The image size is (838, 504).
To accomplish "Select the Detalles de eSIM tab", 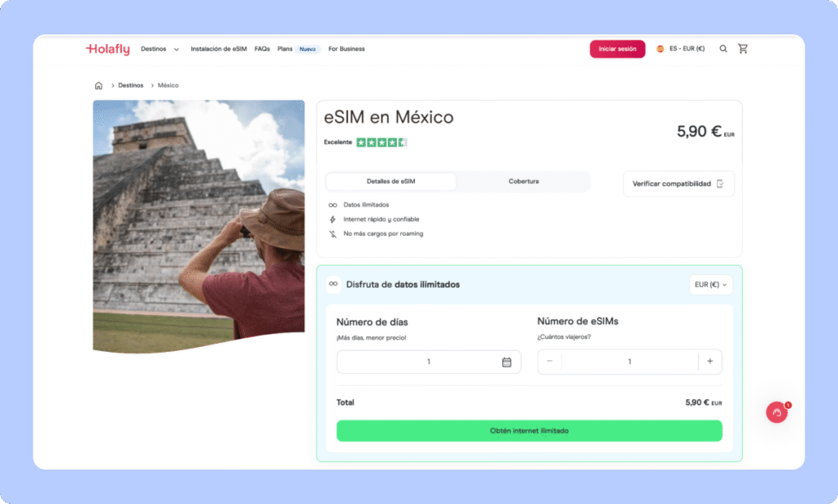I will click(x=391, y=182).
